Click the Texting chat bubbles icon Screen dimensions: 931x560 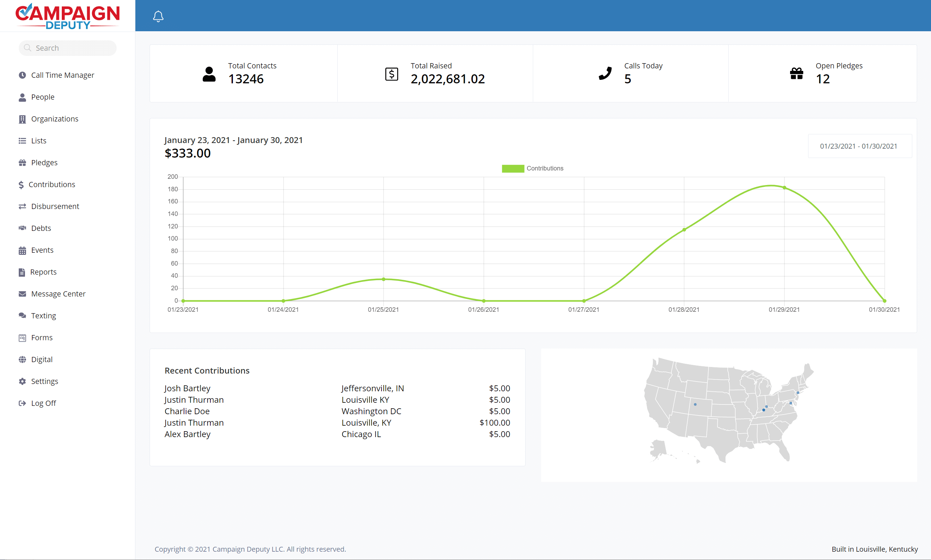[x=22, y=316]
